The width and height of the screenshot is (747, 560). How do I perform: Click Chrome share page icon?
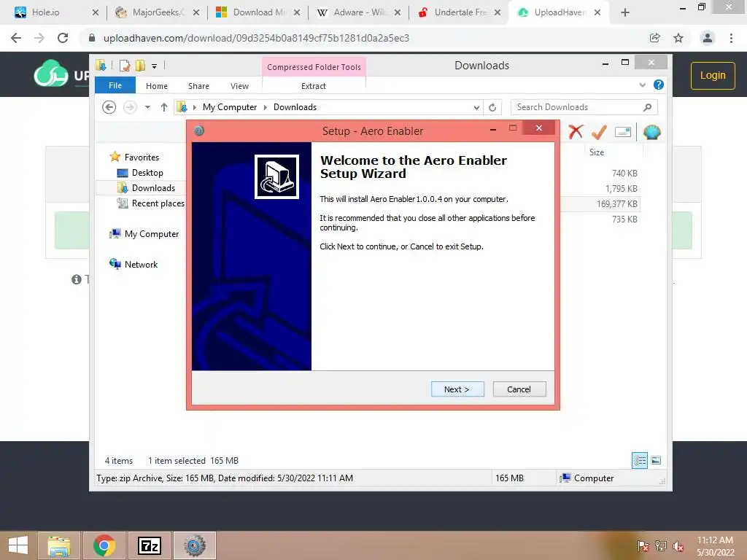coord(655,38)
